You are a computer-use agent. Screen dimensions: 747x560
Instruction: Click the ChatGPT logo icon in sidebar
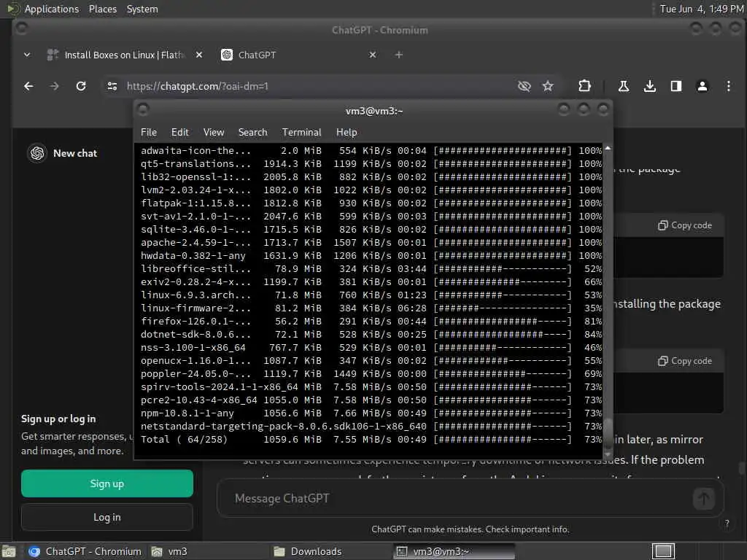(x=37, y=153)
